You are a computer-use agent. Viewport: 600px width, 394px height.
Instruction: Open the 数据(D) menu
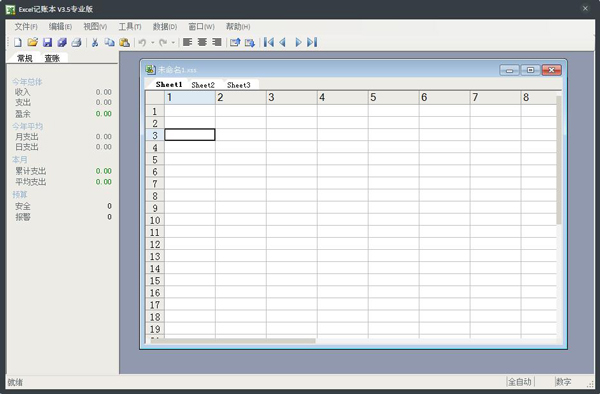click(x=165, y=26)
